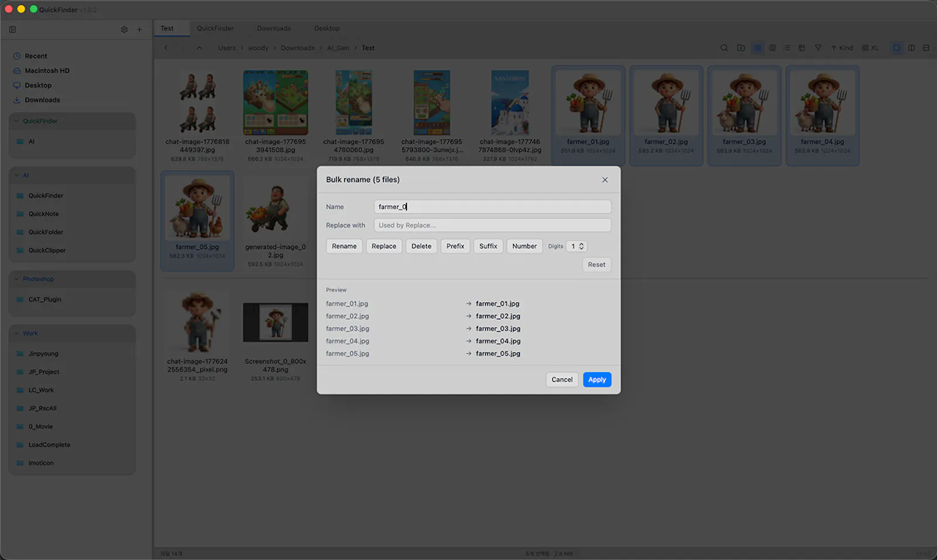Image resolution: width=937 pixels, height=560 pixels.
Task: Open the filter funnel icon
Action: 818,48
